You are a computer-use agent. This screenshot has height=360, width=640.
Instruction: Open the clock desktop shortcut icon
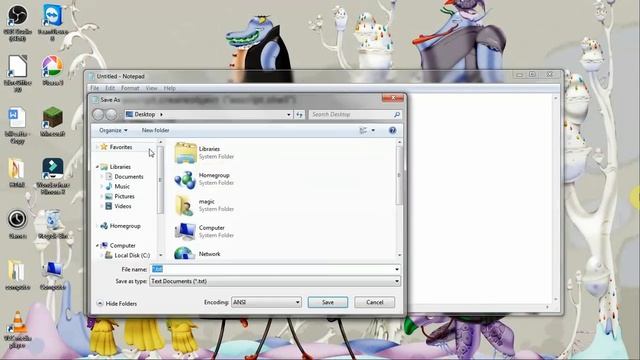point(17,224)
